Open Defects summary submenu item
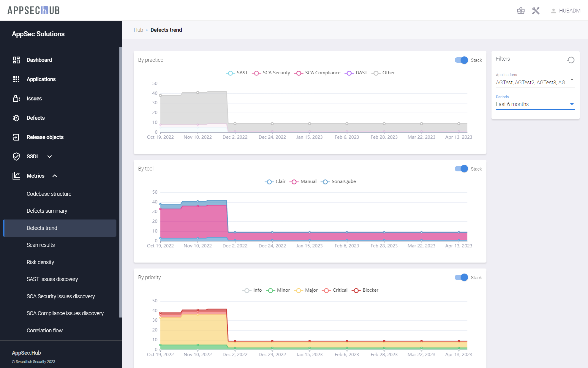This screenshot has height=368, width=588. click(x=47, y=211)
